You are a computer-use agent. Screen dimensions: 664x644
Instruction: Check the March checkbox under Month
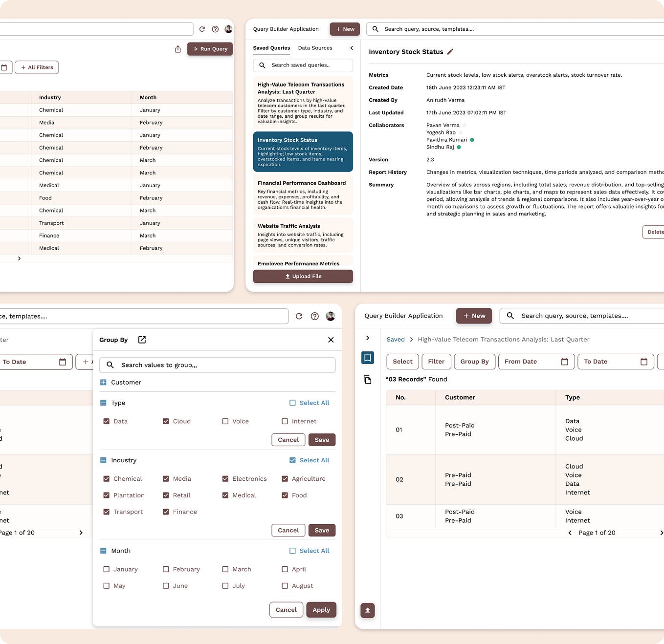point(225,569)
